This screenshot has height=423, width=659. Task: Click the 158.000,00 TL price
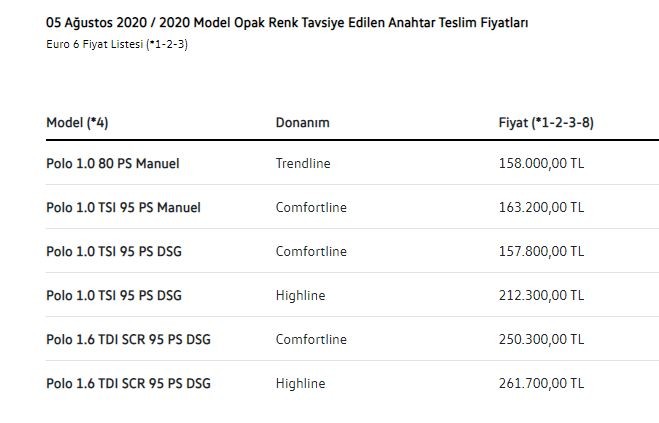[541, 163]
